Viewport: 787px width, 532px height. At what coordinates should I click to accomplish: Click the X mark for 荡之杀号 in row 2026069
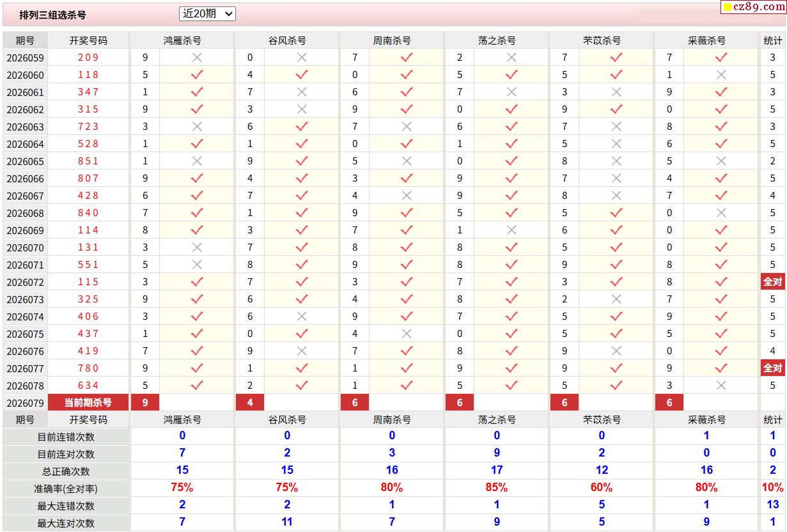click(511, 230)
